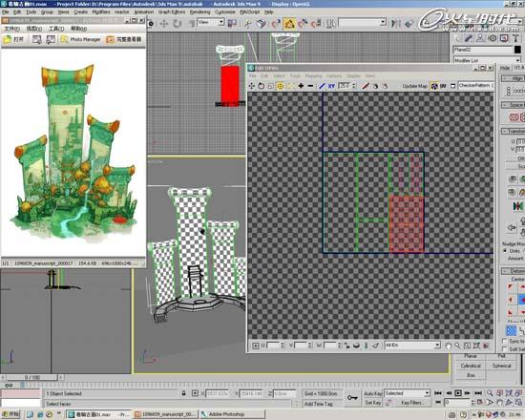Viewport: 525px width, 420px height.
Task: Toggle the highlighted Angle Snap icon
Action: 289,24
